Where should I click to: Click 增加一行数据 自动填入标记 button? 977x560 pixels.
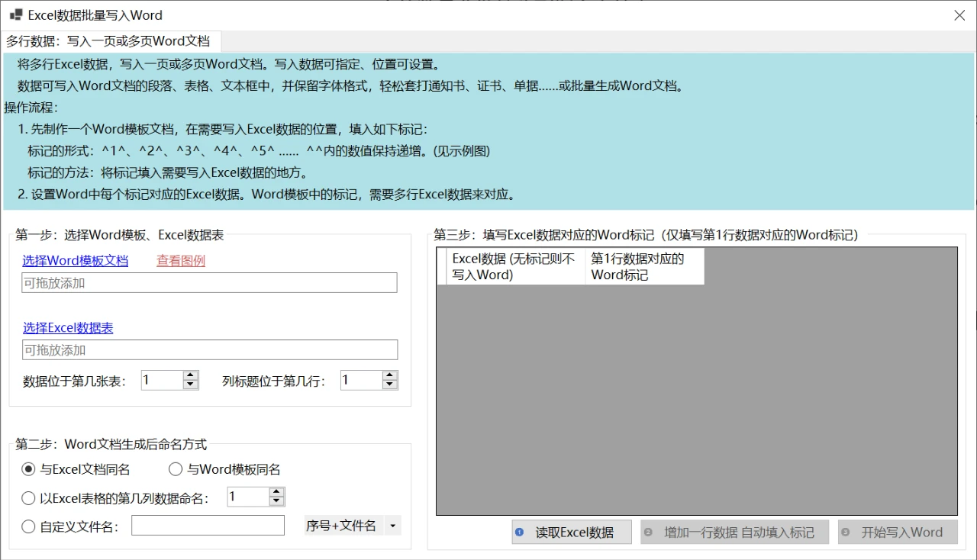pyautogui.click(x=734, y=533)
